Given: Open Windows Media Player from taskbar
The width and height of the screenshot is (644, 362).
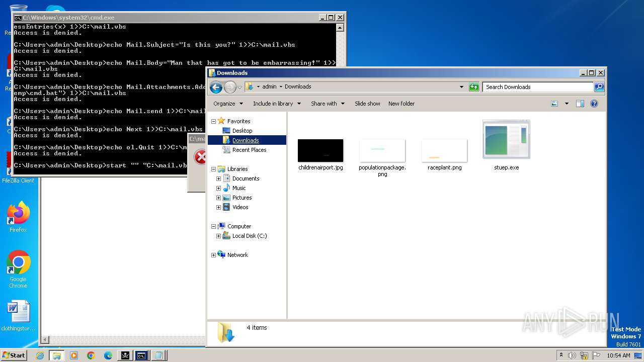Looking at the screenshot, I should pyautogui.click(x=74, y=355).
